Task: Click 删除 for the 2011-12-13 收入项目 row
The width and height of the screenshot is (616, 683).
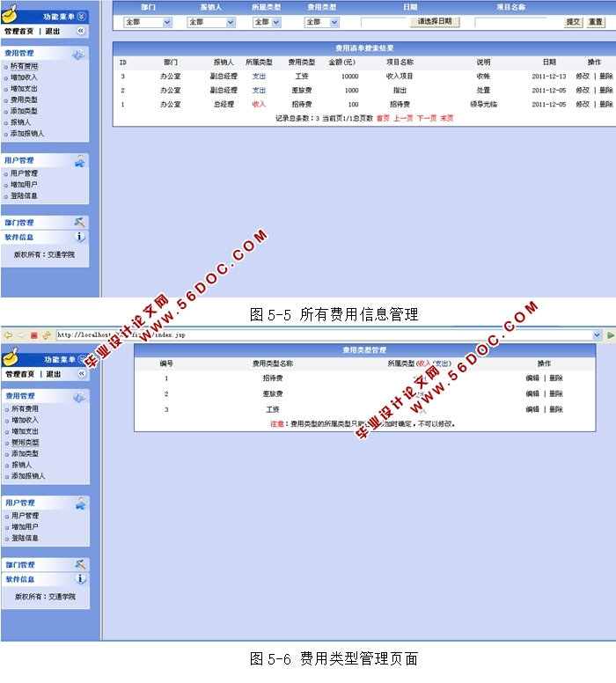Action: [x=606, y=77]
